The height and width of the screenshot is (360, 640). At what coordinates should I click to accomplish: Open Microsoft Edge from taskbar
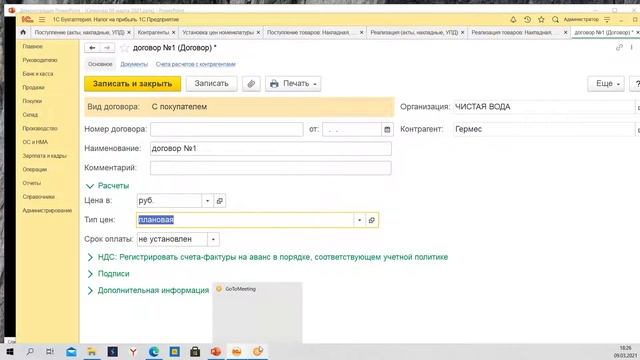pos(154,351)
